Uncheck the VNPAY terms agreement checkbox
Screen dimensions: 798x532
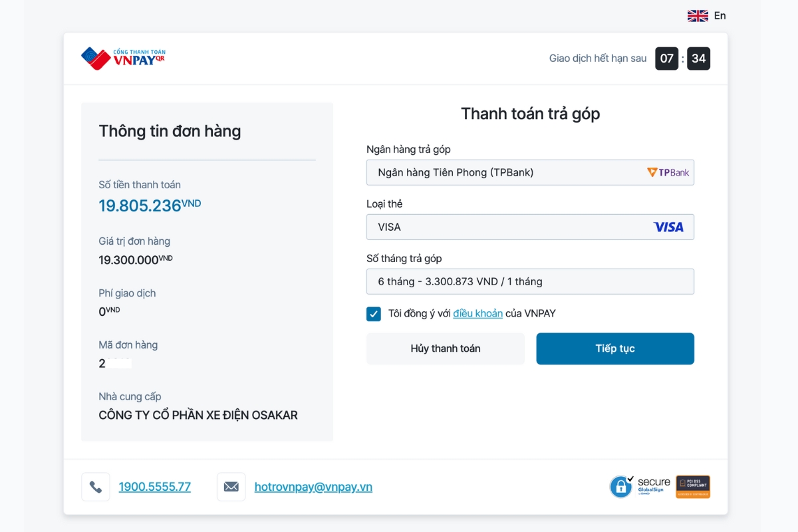[374, 314]
